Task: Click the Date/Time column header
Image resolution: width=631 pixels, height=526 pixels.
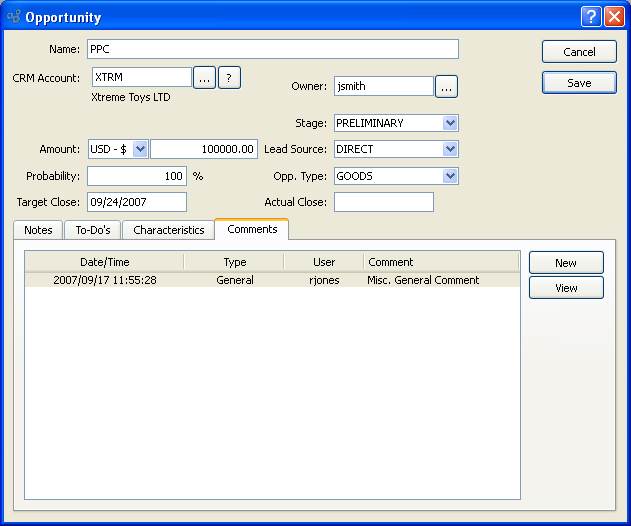Action: pos(105,262)
